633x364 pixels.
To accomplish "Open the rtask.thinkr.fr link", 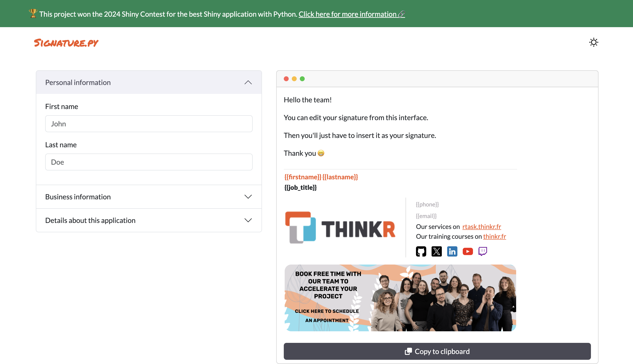I will click(481, 226).
